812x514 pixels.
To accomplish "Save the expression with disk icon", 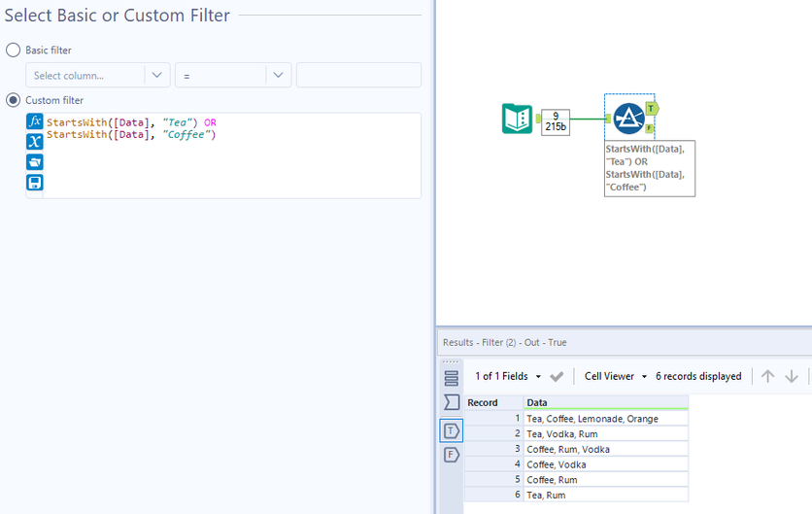I will [x=35, y=183].
